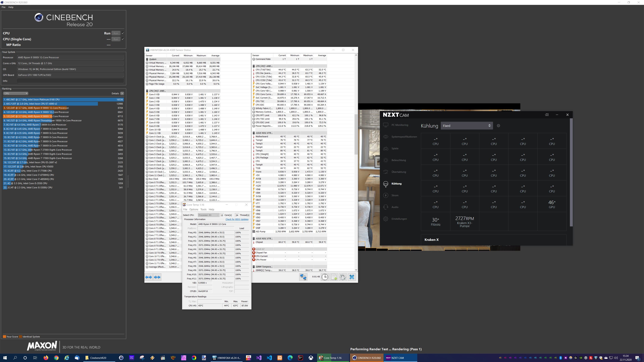Select ranking row Threadripper 1950X 16-Core Processor
The image size is (644, 362).
pos(64,120)
